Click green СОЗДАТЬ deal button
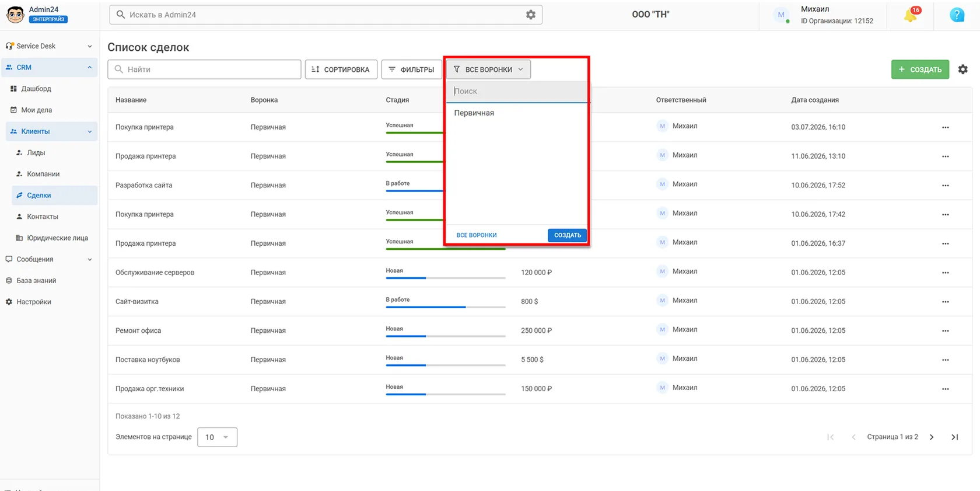980x491 pixels. tap(920, 69)
